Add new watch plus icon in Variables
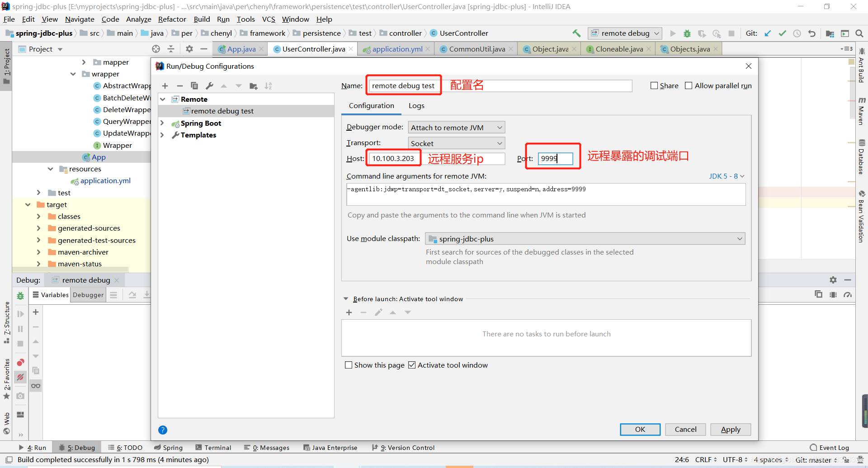The width and height of the screenshot is (868, 468). tap(36, 312)
